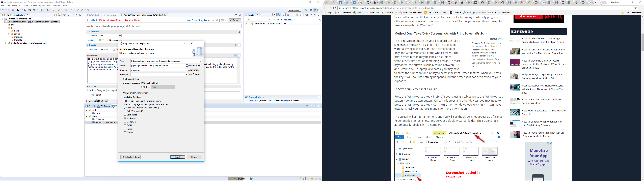This screenshot has height=181, width=644.
Task: Click the Task List help question icon
Action: click(320, 20)
